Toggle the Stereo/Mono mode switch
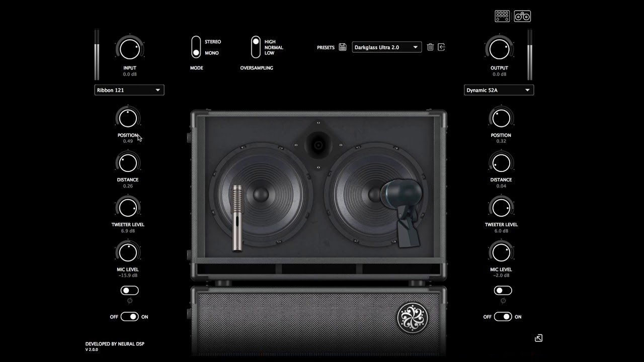644x362 pixels. coord(196,47)
